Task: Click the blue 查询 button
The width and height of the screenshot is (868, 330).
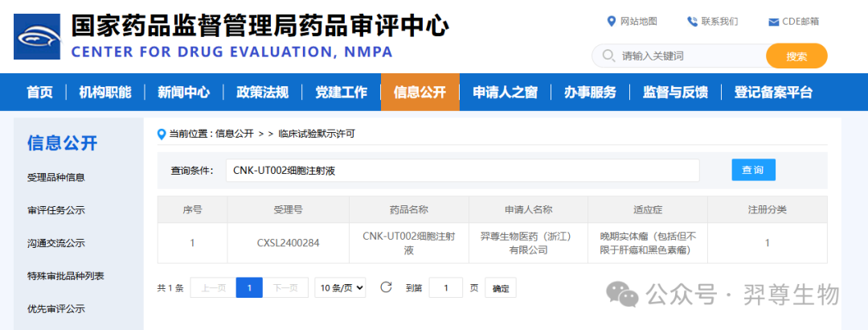Action: tap(753, 170)
